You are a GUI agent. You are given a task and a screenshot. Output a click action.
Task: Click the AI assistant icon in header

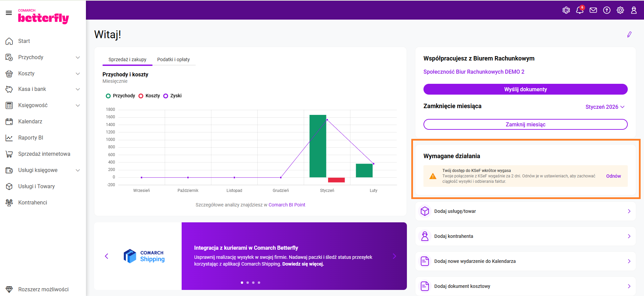click(566, 10)
